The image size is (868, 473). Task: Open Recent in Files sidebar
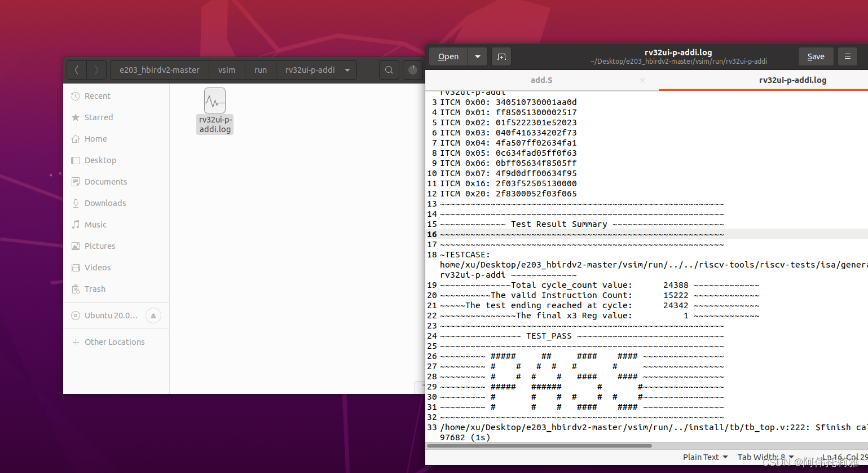pos(116,96)
